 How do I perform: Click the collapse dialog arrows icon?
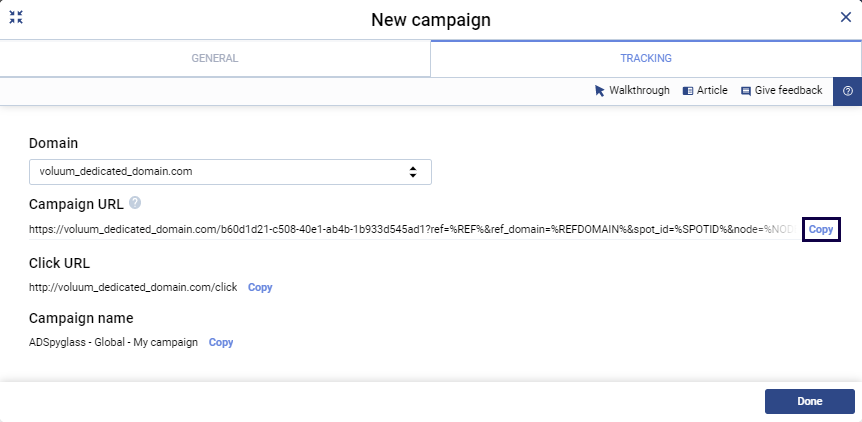16,17
